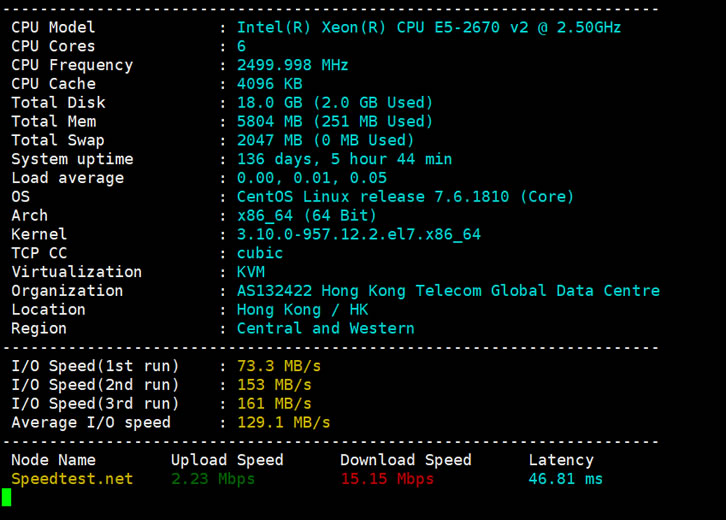This screenshot has height=520, width=726.
Task: Click the Average I/O speed 129.1 MB/s
Action: tap(283, 422)
